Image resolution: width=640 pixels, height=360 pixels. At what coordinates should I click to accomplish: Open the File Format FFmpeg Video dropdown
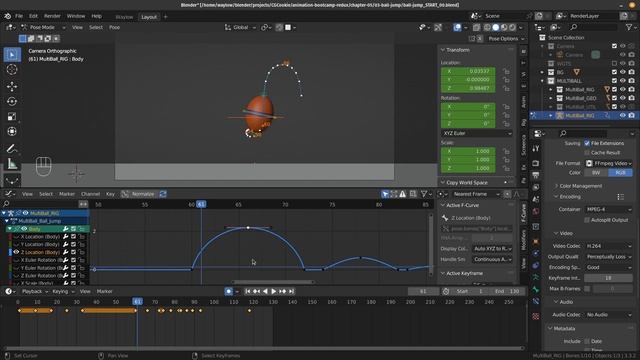pos(609,163)
